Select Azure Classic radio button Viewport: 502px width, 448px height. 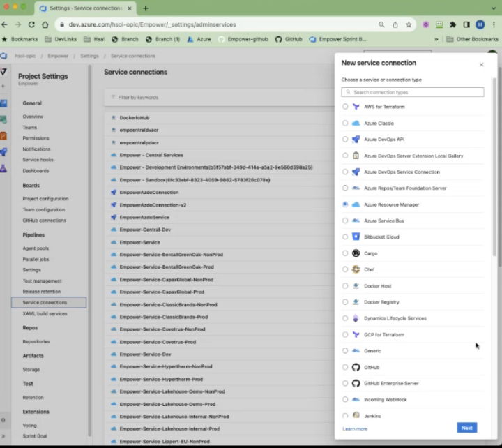click(x=345, y=123)
